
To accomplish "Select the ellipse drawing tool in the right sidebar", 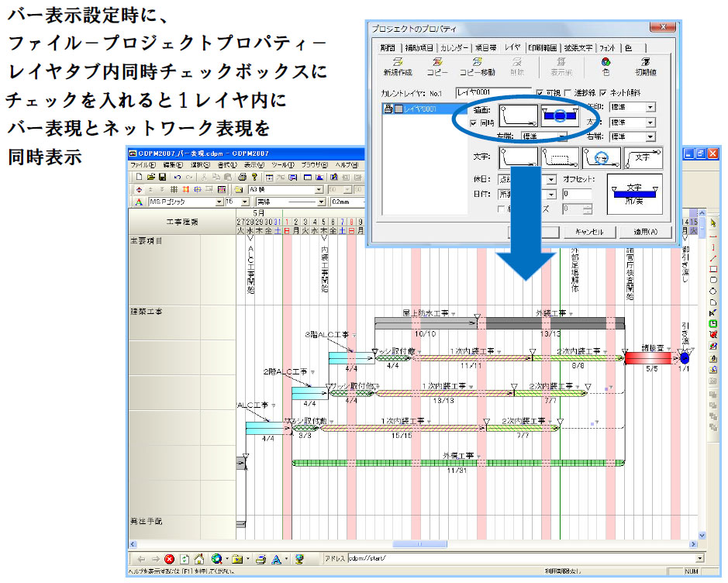I will (x=713, y=290).
